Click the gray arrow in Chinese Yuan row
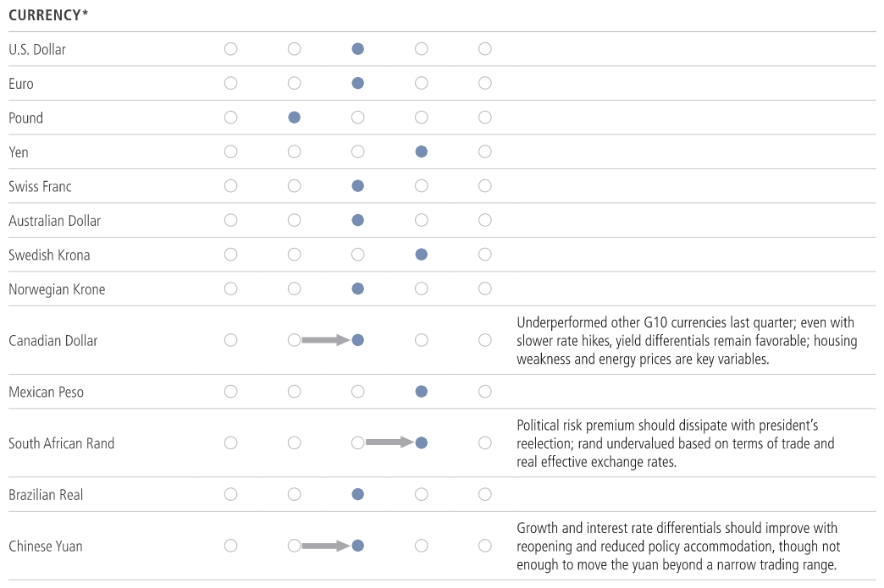This screenshot has height=588, width=884. pyautogui.click(x=325, y=546)
